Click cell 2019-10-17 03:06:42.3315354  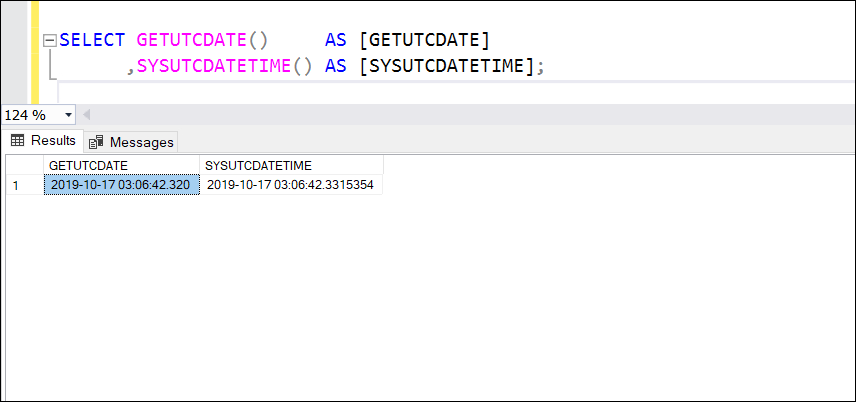click(x=292, y=185)
